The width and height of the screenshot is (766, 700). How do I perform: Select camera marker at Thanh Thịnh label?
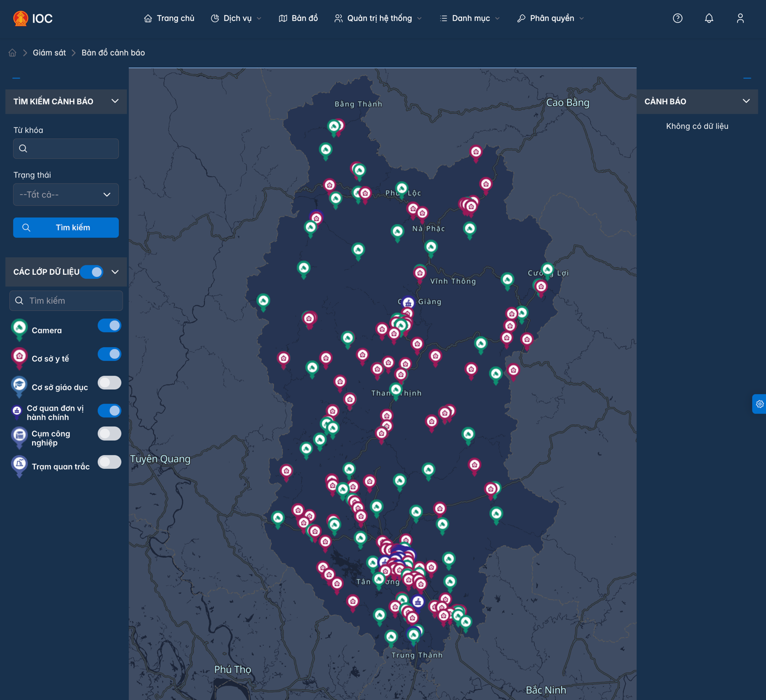click(x=396, y=391)
